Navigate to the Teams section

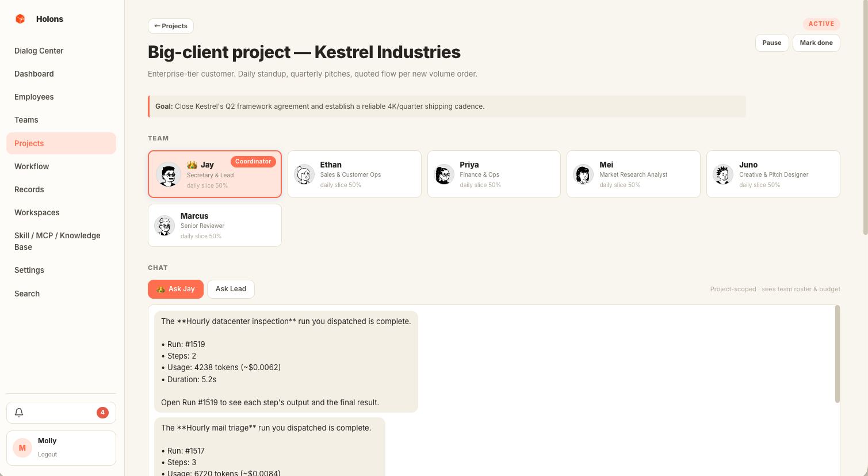tap(26, 120)
